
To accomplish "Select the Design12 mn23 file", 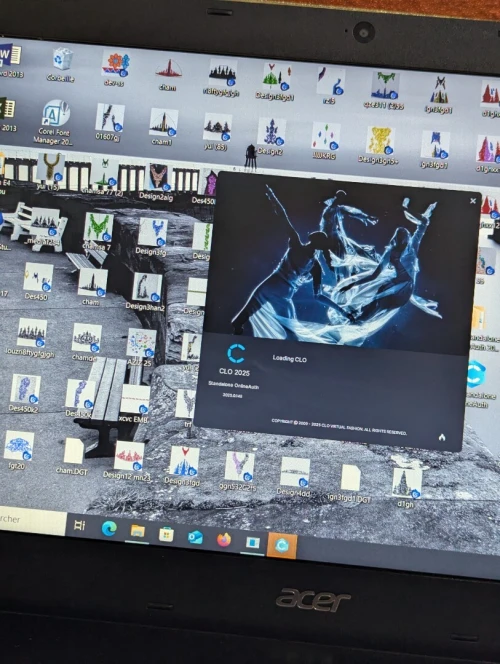I will click(x=128, y=460).
